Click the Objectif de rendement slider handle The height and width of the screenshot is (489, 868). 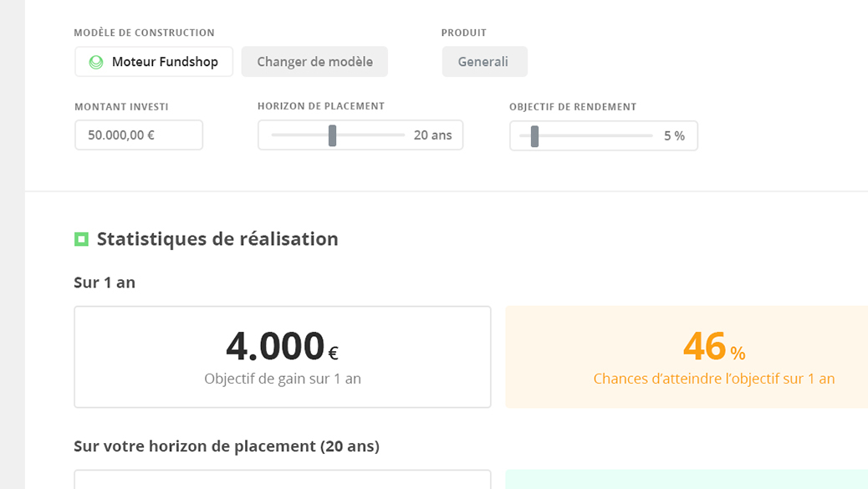pyautogui.click(x=534, y=136)
